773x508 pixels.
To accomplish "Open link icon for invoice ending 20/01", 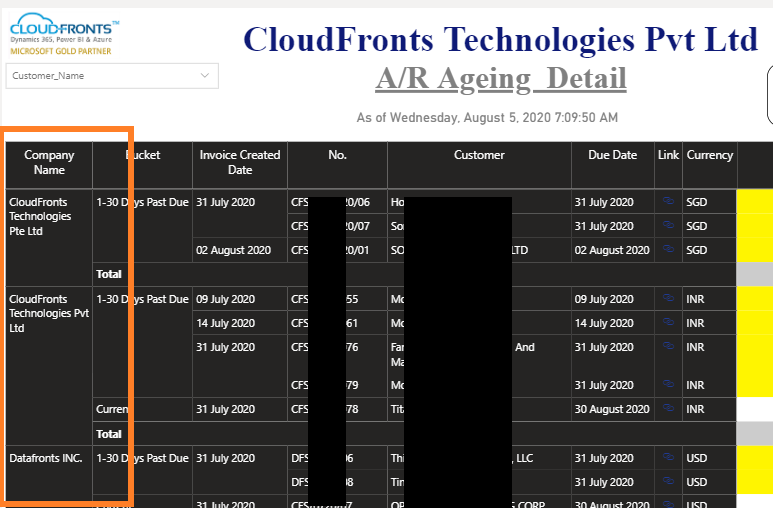I will pyautogui.click(x=668, y=249).
